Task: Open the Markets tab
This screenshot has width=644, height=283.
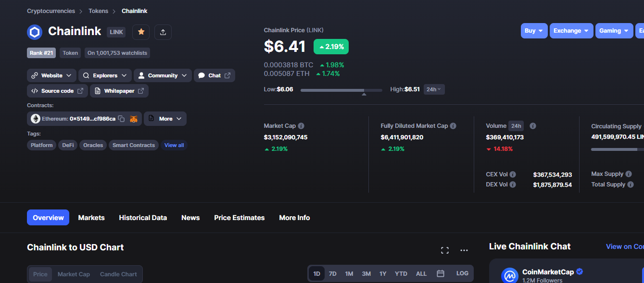Action: click(x=91, y=218)
